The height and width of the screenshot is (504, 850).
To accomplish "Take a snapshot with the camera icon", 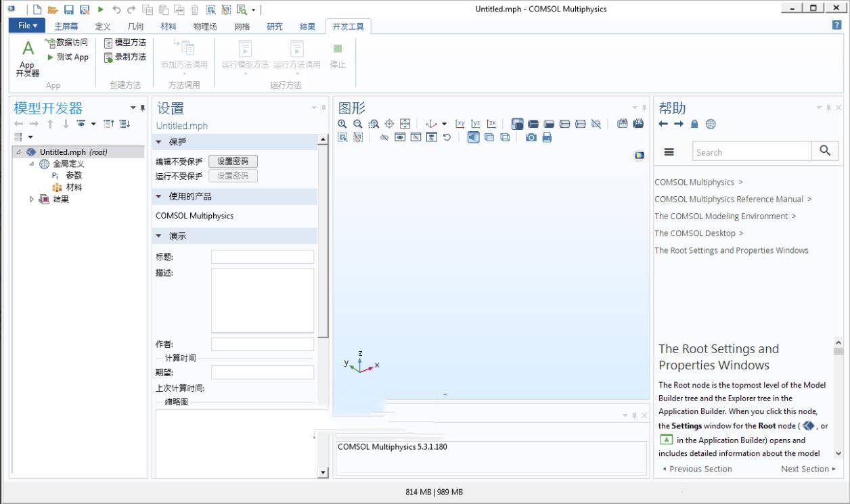I will click(531, 137).
